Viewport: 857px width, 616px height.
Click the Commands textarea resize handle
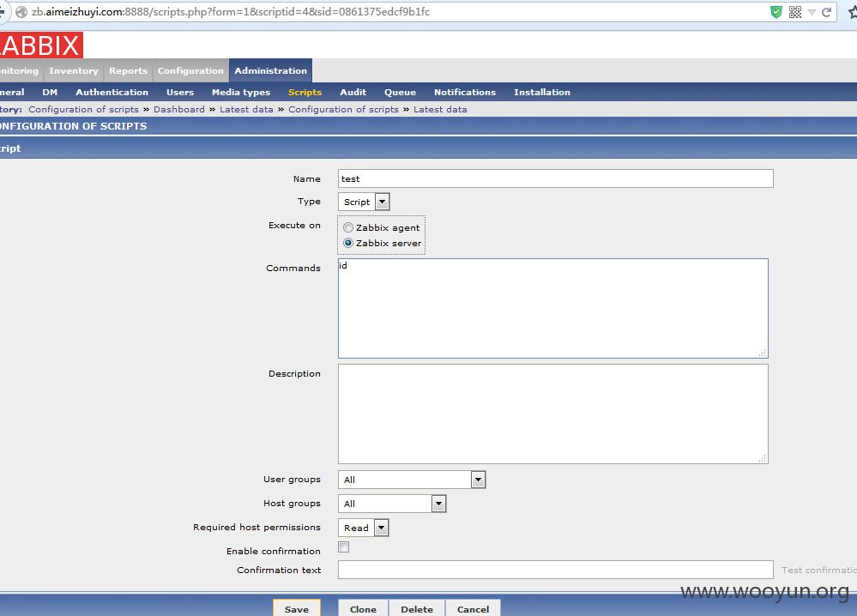(x=763, y=353)
